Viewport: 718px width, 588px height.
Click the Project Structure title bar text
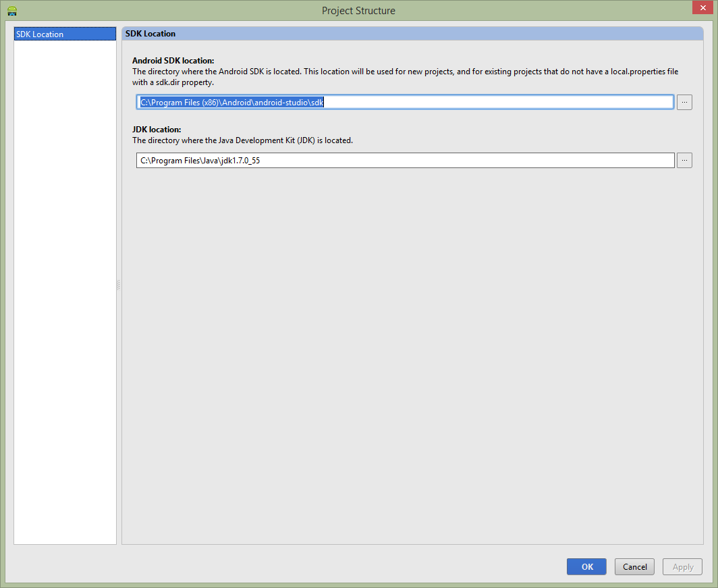click(358, 10)
